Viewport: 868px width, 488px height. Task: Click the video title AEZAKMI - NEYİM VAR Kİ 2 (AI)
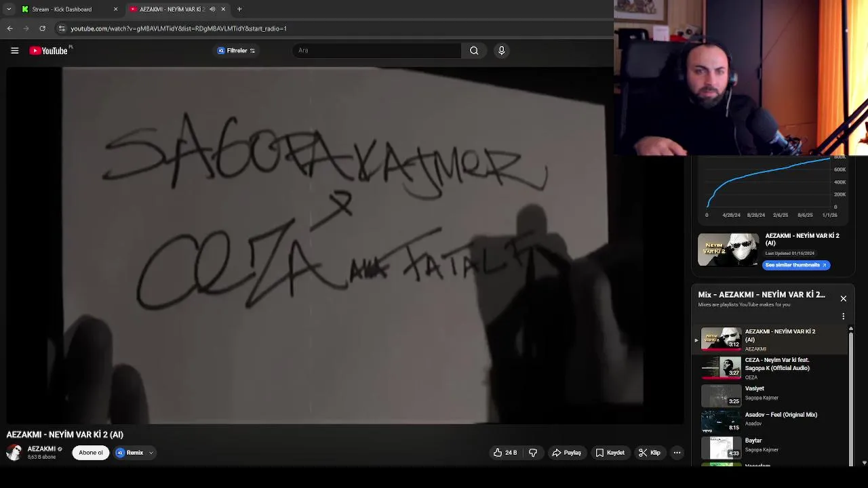point(65,434)
